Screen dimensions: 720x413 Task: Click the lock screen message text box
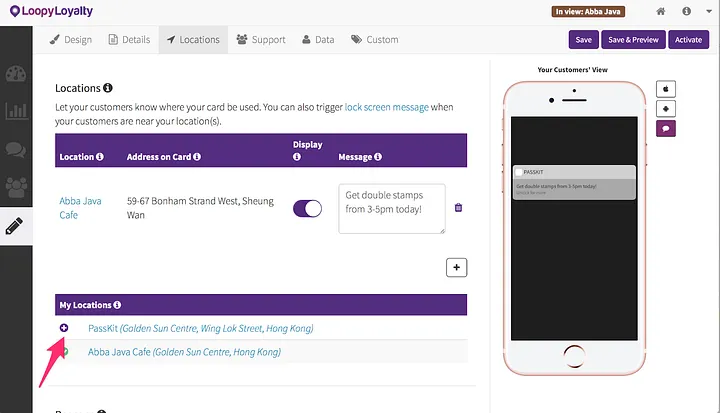392,209
